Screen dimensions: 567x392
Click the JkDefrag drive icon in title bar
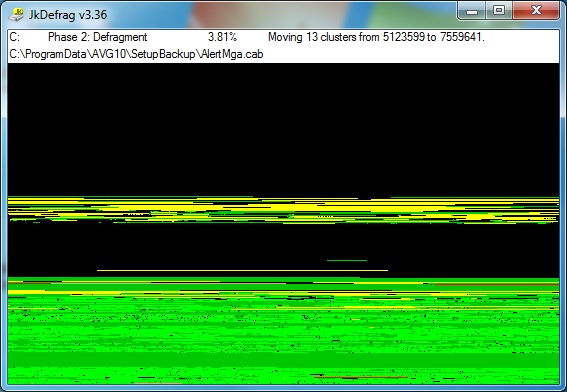[16, 14]
